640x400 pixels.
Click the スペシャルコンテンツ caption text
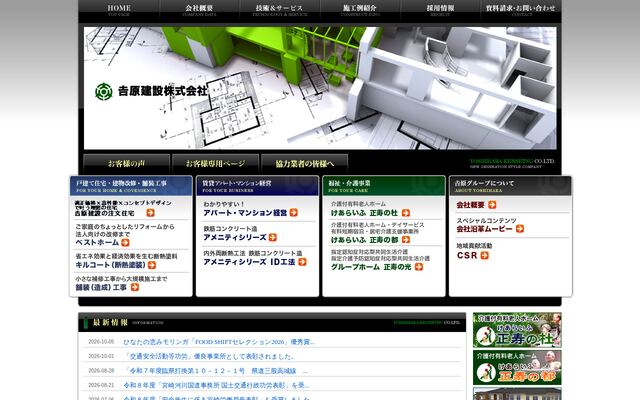click(x=487, y=220)
